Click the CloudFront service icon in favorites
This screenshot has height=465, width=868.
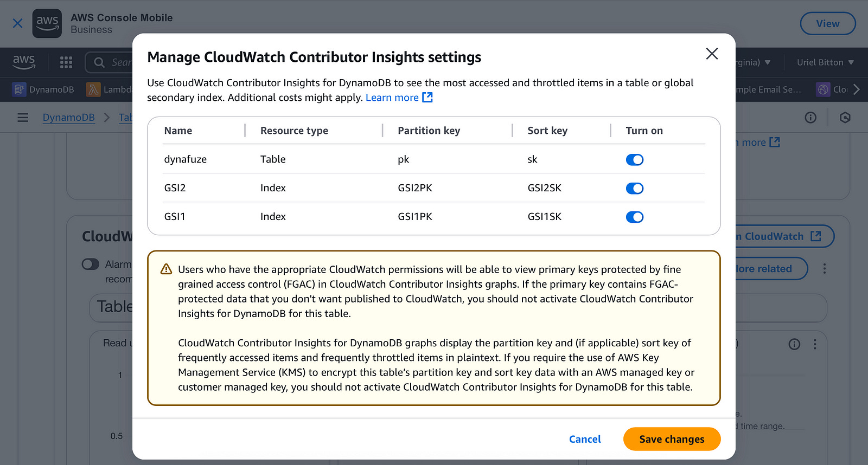click(823, 89)
